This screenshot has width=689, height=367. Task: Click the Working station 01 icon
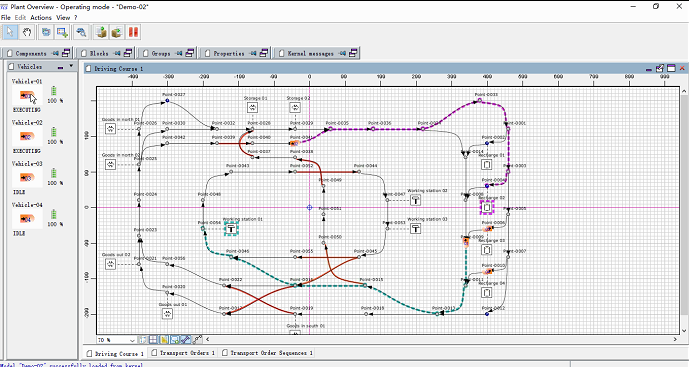(231, 229)
